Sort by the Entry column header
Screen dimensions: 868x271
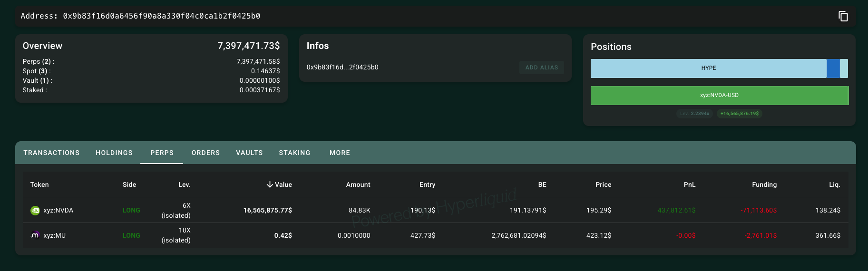tap(427, 184)
